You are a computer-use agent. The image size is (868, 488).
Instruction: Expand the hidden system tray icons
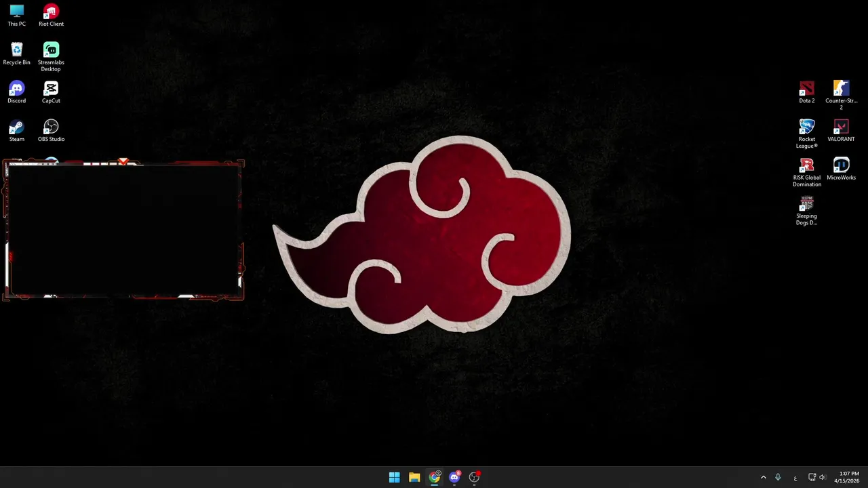763,477
